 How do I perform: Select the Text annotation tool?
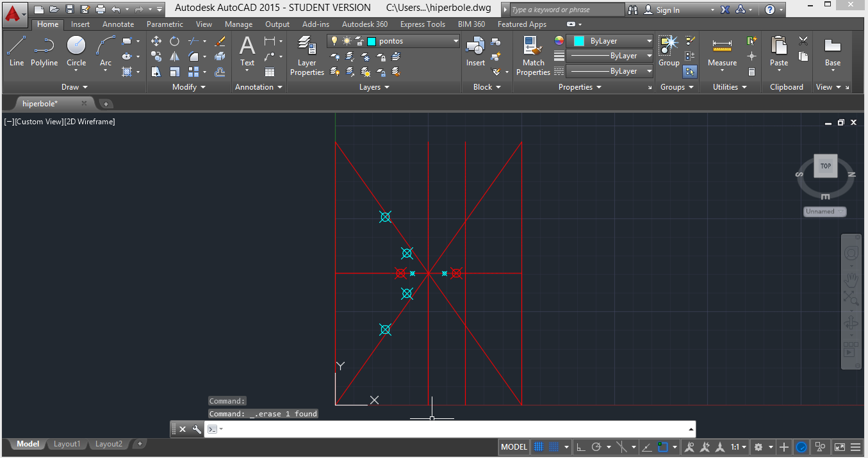[247, 51]
